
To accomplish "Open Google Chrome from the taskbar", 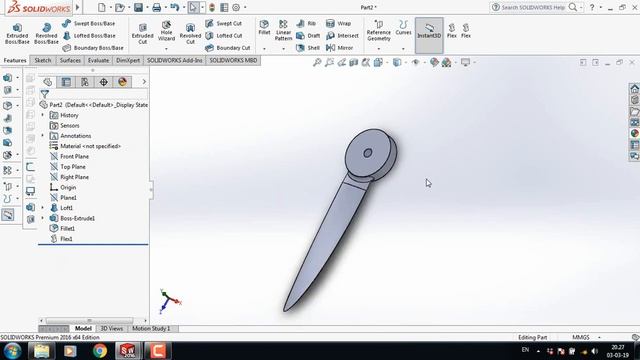I will (x=99, y=351).
